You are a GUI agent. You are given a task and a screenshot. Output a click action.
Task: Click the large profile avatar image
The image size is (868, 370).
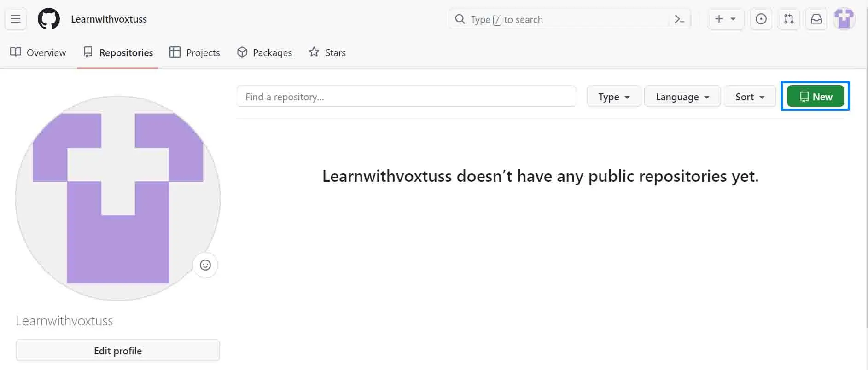click(118, 198)
